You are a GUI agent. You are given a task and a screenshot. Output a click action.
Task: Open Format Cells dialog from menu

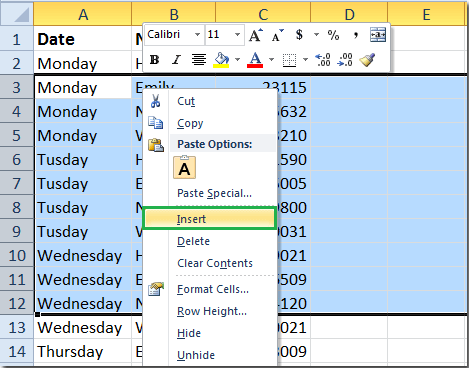(210, 289)
